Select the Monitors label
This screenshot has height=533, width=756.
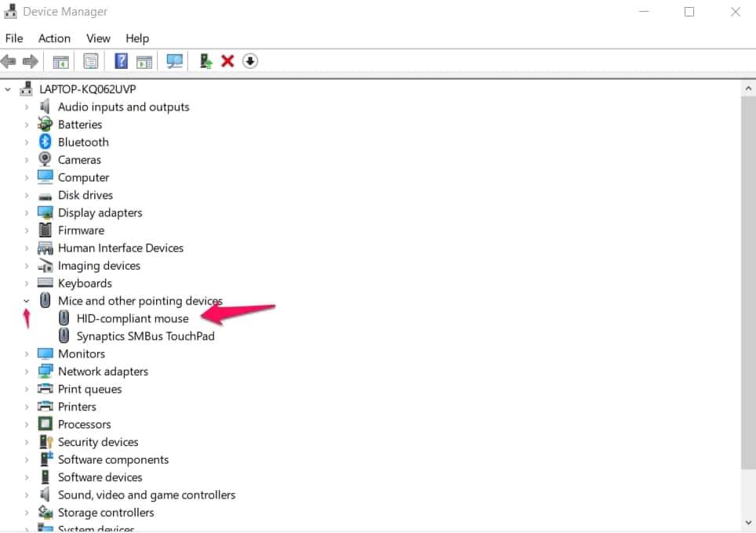[x=82, y=354]
